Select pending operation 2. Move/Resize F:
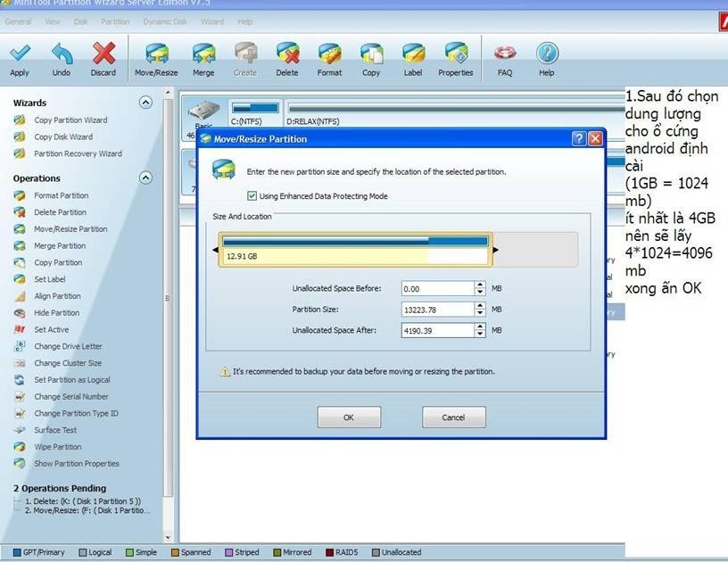This screenshot has width=728, height=562. coord(87,510)
